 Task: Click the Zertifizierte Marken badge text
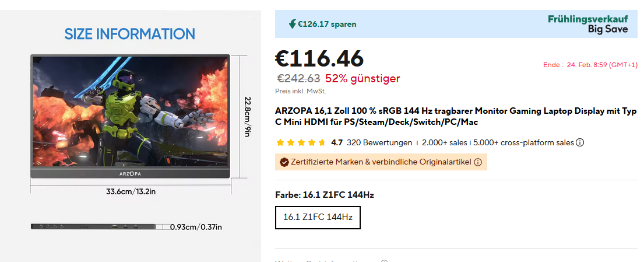click(x=381, y=162)
